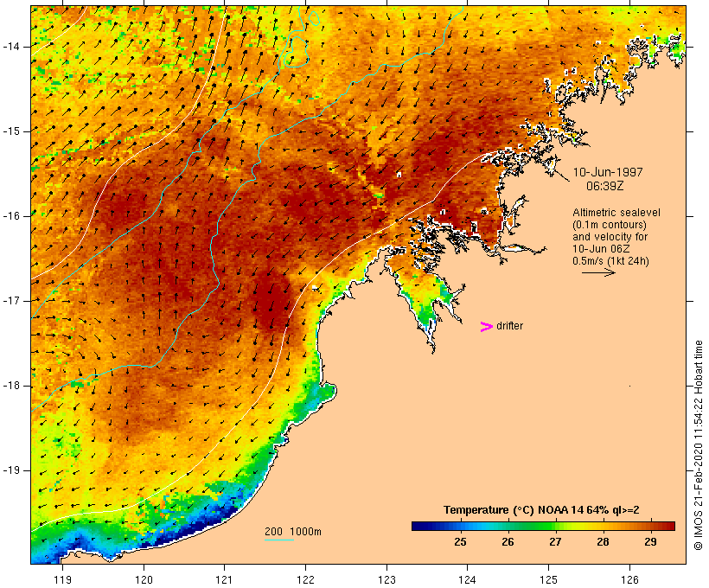Click the magenta drifter marker icon

[487, 327]
